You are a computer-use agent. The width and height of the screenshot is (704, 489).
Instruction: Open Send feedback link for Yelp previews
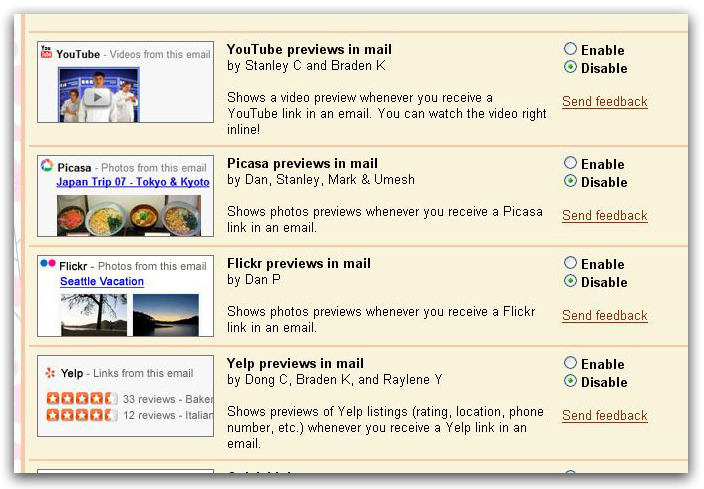604,416
